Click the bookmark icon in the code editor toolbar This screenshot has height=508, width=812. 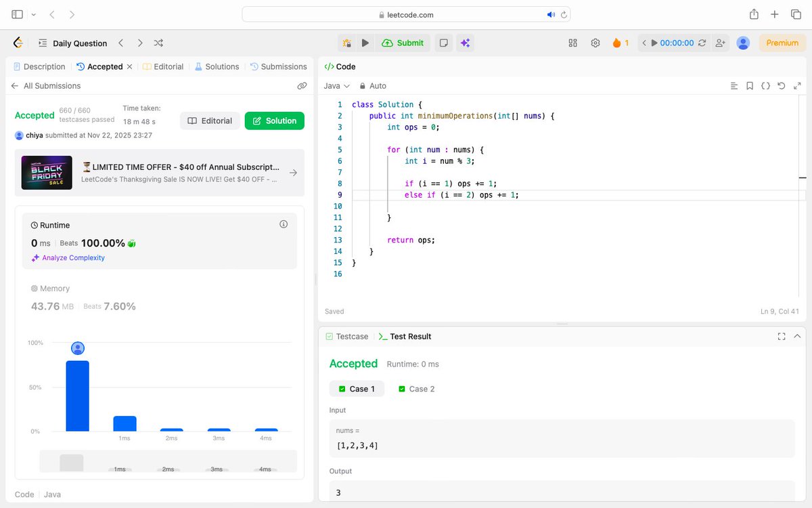click(750, 86)
